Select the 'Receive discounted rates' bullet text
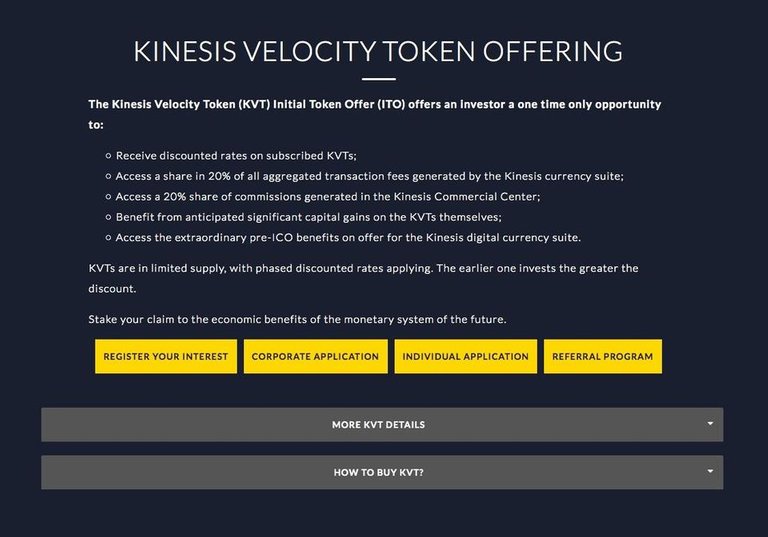 (x=236, y=156)
